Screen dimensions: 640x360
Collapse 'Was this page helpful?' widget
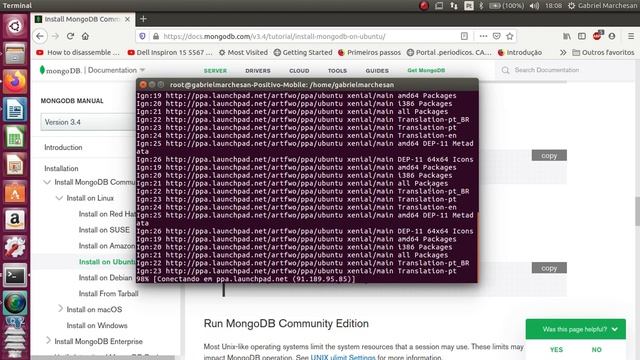(615, 329)
